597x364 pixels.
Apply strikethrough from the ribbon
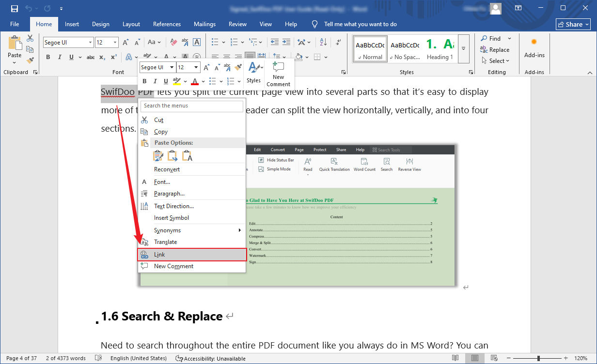click(x=90, y=57)
